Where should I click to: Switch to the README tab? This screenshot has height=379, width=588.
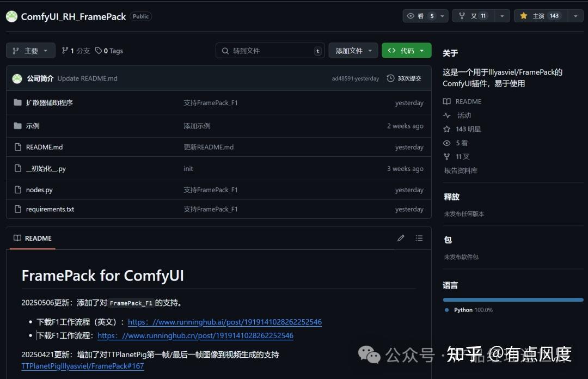[x=32, y=238]
